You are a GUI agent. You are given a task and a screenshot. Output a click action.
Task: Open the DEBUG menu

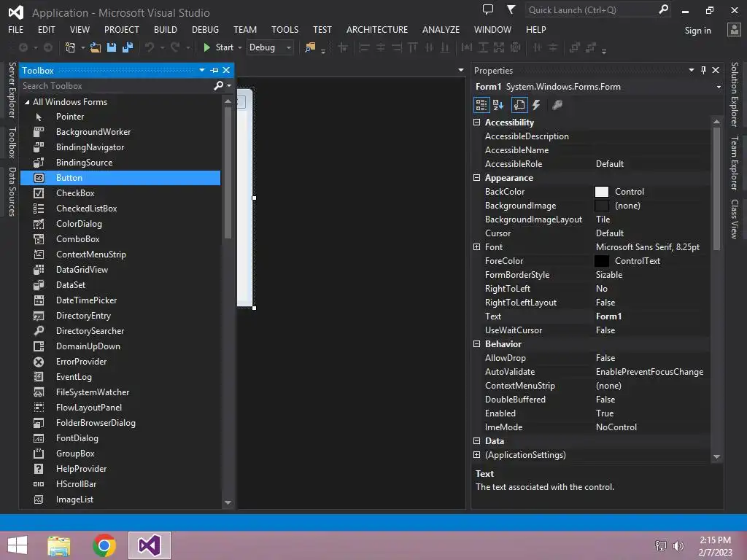coord(205,29)
